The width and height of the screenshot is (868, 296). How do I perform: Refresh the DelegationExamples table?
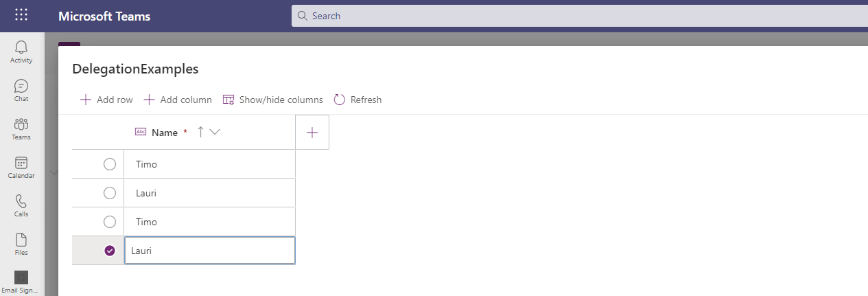(x=357, y=100)
